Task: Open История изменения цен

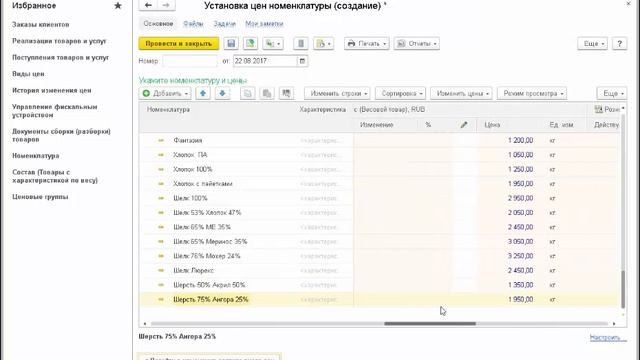Action: click(x=52, y=90)
